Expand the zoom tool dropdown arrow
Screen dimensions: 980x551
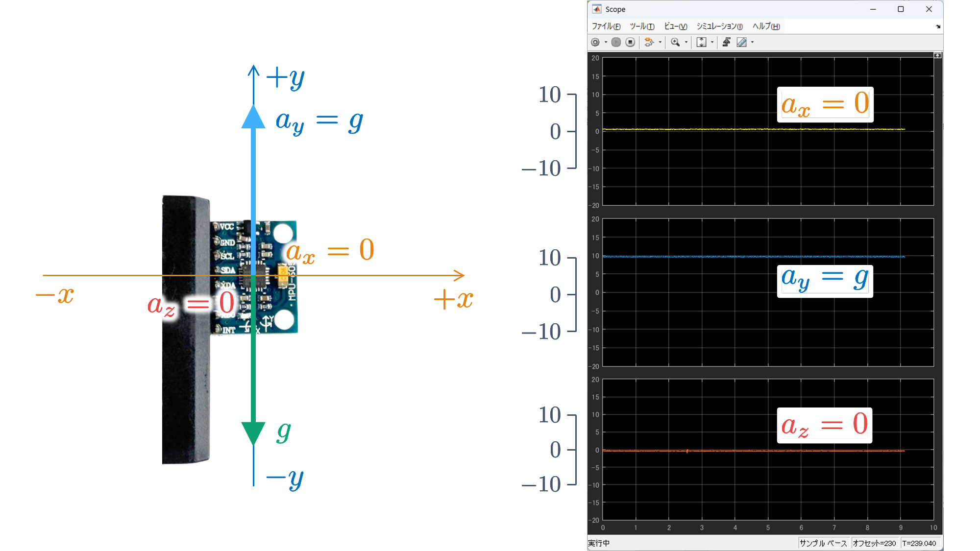coord(686,42)
